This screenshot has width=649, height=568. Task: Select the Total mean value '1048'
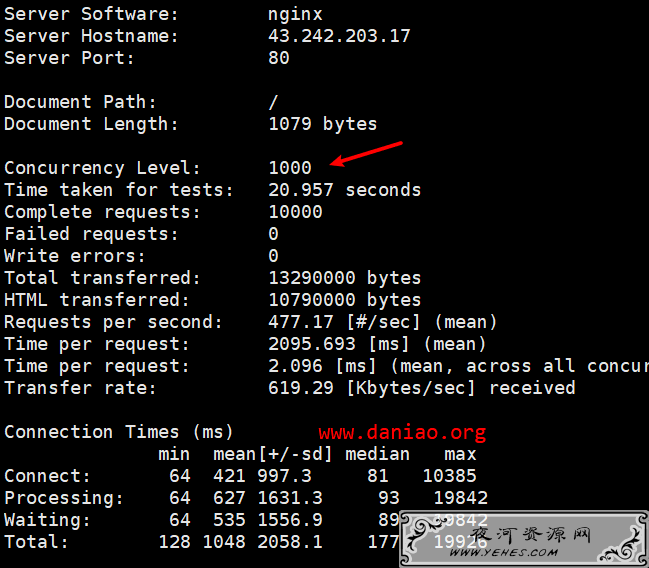[224, 542]
